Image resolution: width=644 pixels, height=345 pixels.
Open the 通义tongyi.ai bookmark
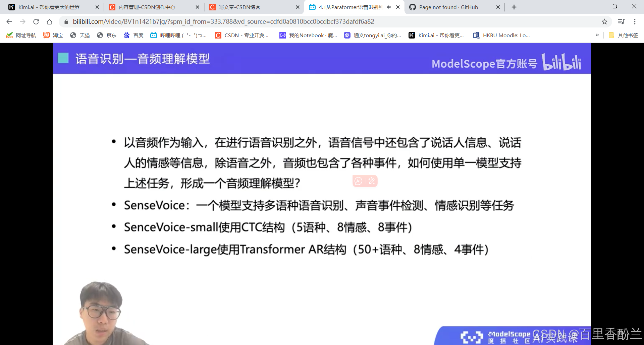pyautogui.click(x=372, y=35)
